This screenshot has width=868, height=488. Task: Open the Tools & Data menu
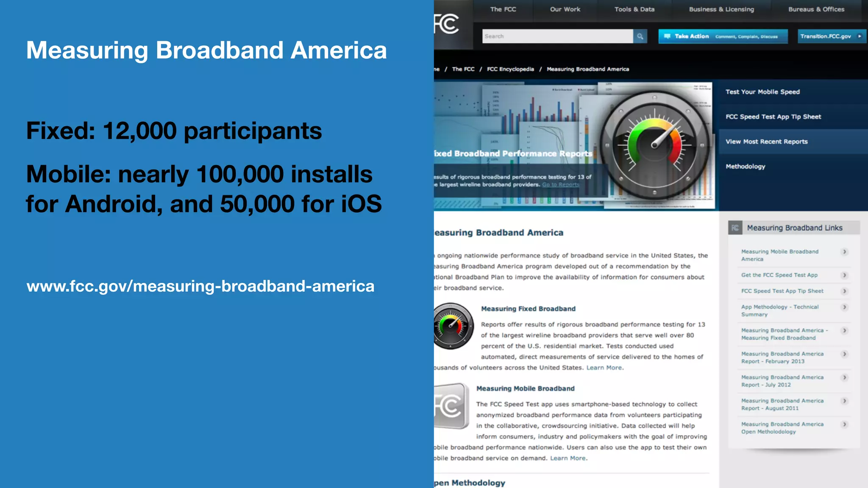click(634, 9)
